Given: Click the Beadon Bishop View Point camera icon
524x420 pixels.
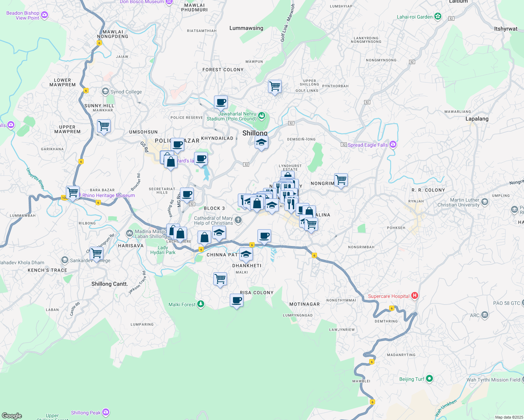Looking at the screenshot, I should 44,15.
